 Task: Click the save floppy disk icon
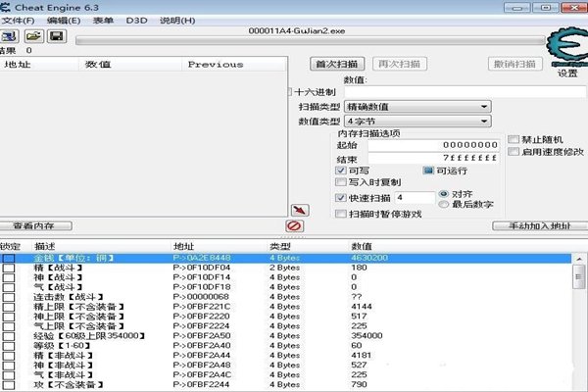point(56,36)
